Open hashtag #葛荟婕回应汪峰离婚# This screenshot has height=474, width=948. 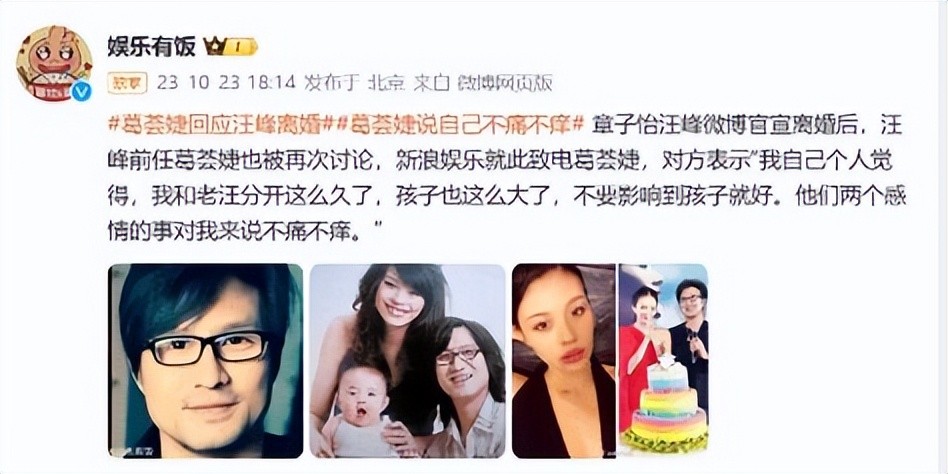[x=221, y=124]
